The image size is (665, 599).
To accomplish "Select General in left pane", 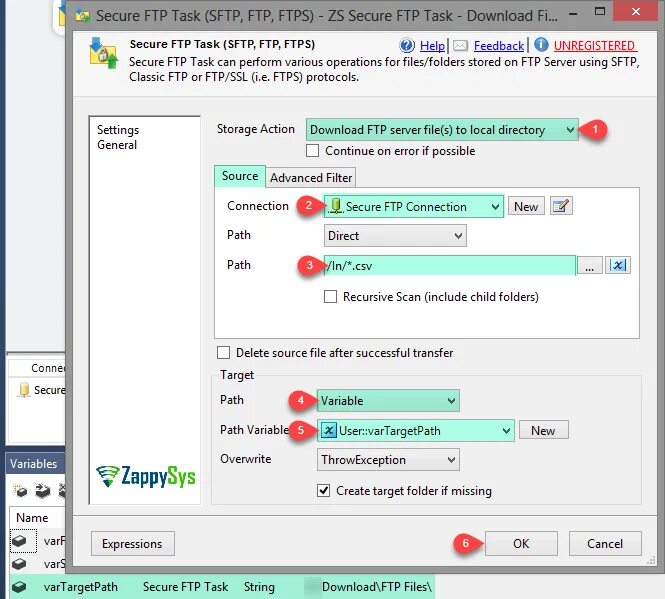I will pos(117,145).
